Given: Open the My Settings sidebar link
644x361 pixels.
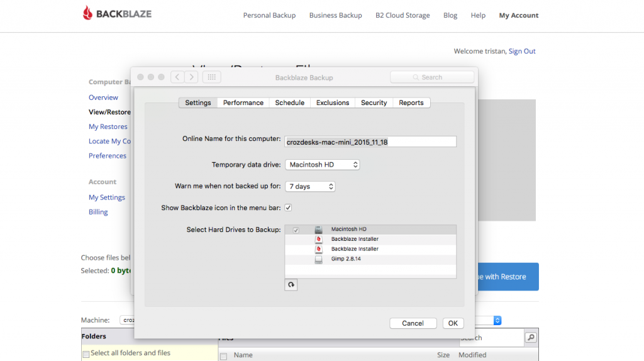Looking at the screenshot, I should [107, 197].
